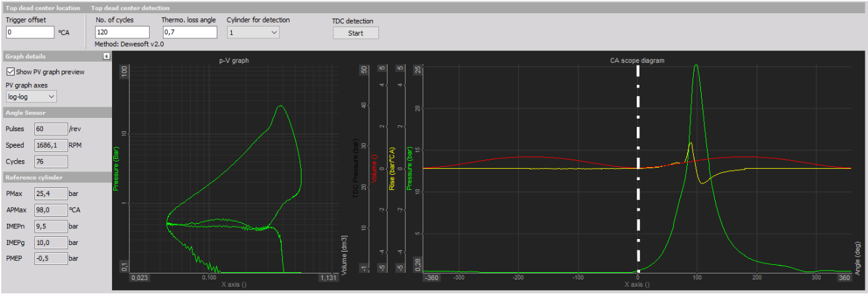The image size is (868, 296).
Task: Click the Top dead center location header
Action: point(43,8)
